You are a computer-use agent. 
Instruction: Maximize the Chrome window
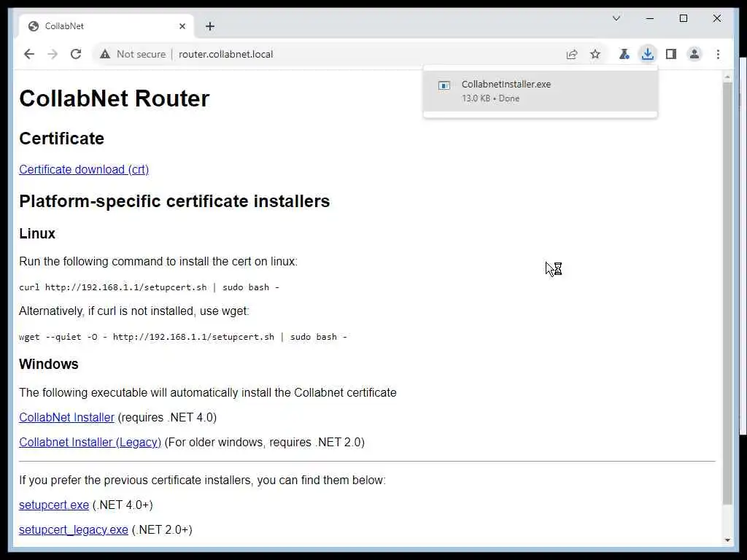click(x=683, y=18)
